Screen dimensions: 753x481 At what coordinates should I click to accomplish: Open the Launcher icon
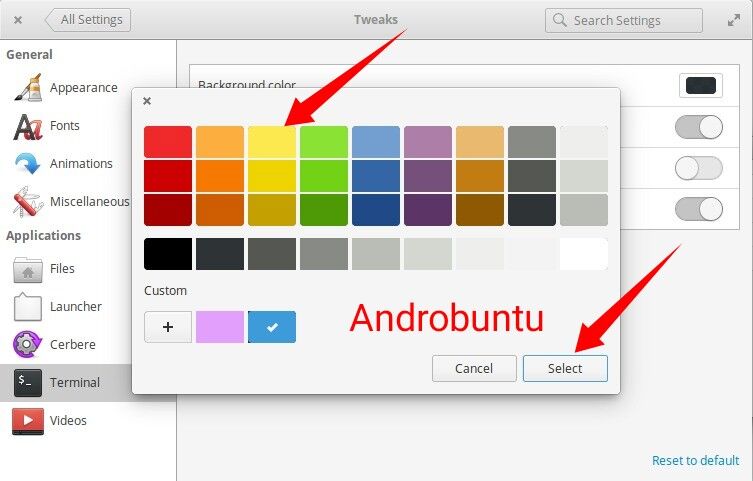28,307
